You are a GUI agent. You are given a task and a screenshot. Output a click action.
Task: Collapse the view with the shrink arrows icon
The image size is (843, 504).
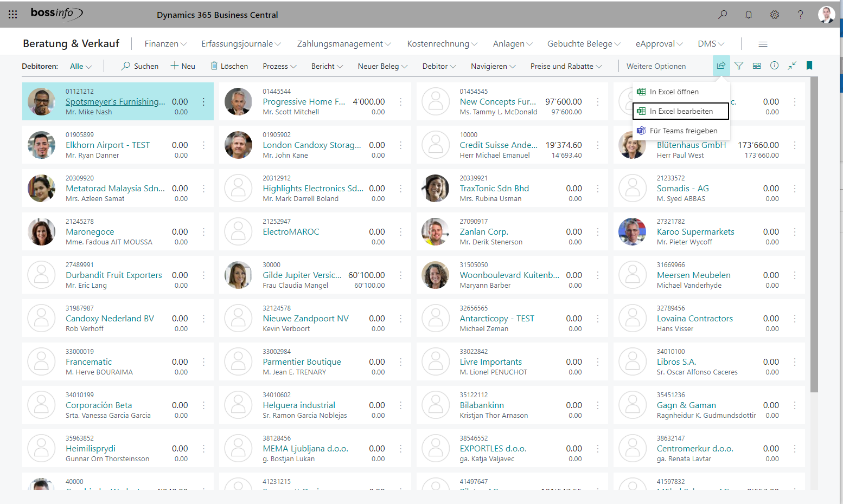(x=791, y=65)
